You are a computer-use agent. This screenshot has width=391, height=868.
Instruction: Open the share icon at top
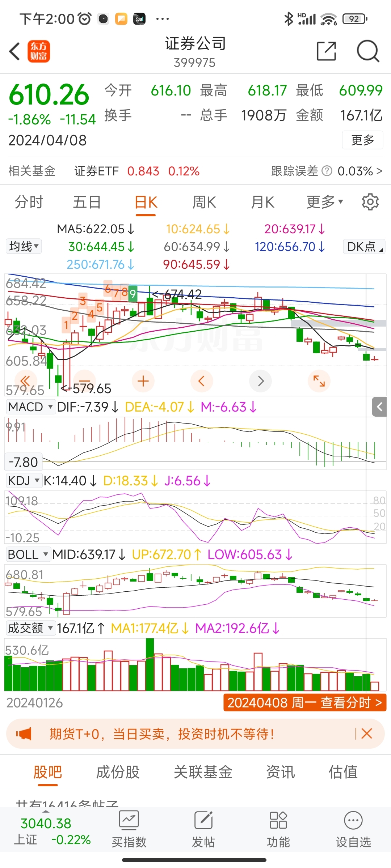pos(326,51)
